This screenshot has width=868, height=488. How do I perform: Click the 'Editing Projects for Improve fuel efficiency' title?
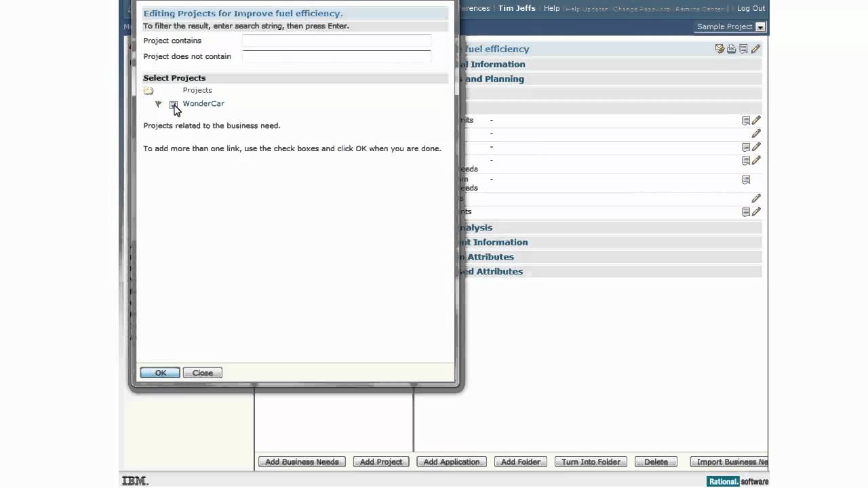[x=243, y=14]
